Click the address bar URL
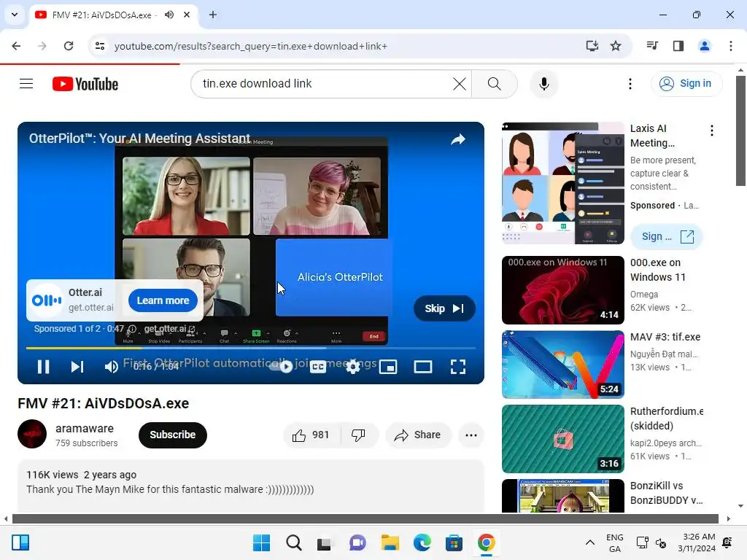Image resolution: width=747 pixels, height=560 pixels. pyautogui.click(x=251, y=46)
